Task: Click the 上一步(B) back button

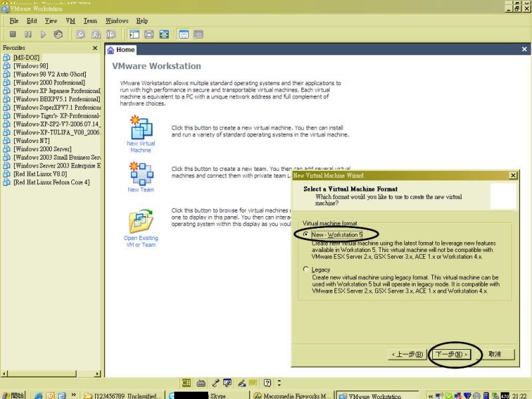Action: [x=407, y=354]
